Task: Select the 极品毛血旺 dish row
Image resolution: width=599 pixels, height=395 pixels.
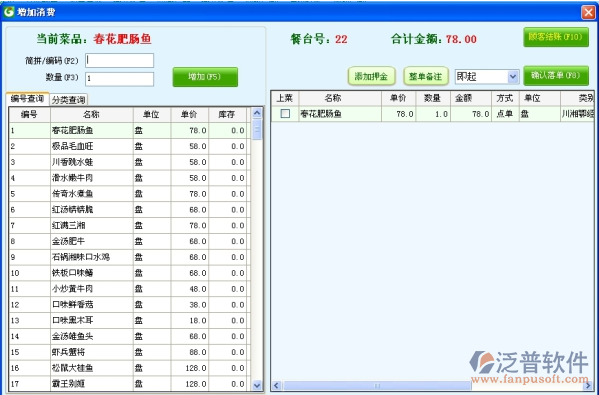Action: click(x=129, y=146)
